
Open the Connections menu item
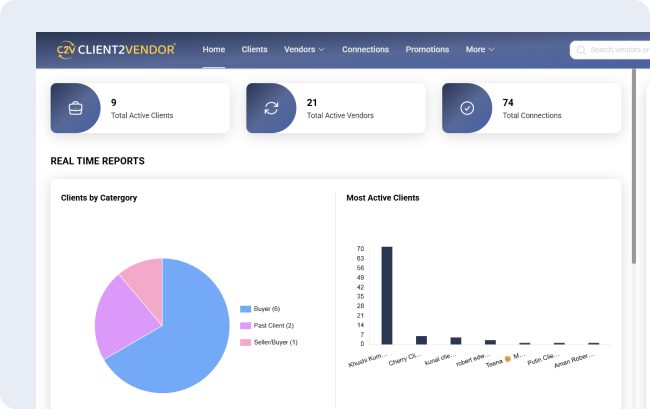pyautogui.click(x=365, y=49)
